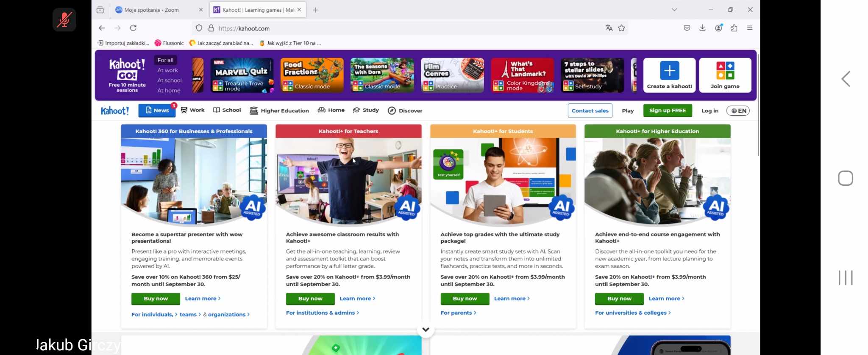Learn more about Kahoot!+ Higher Education

point(666,299)
